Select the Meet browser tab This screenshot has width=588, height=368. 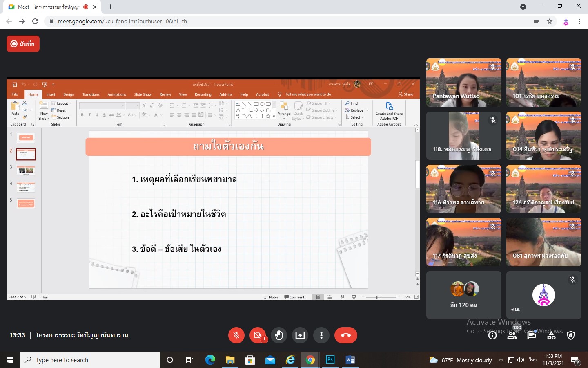click(49, 7)
